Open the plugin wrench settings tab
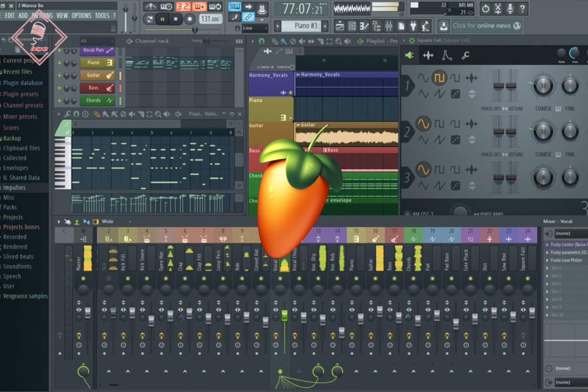Viewport: 588px width, 392px height. coord(465,56)
